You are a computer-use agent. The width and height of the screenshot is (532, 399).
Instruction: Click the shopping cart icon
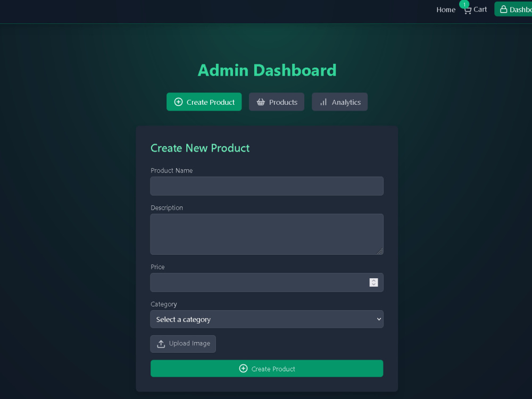pos(468,11)
